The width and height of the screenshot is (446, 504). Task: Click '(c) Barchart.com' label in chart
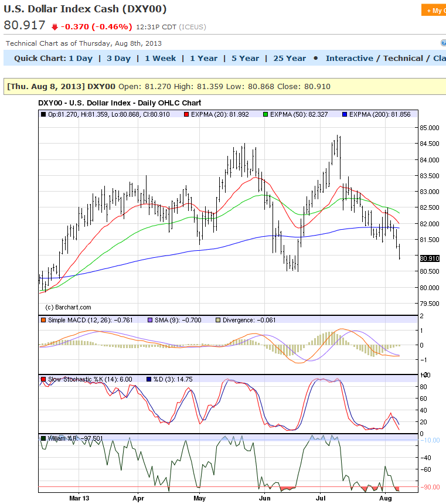coord(68,307)
